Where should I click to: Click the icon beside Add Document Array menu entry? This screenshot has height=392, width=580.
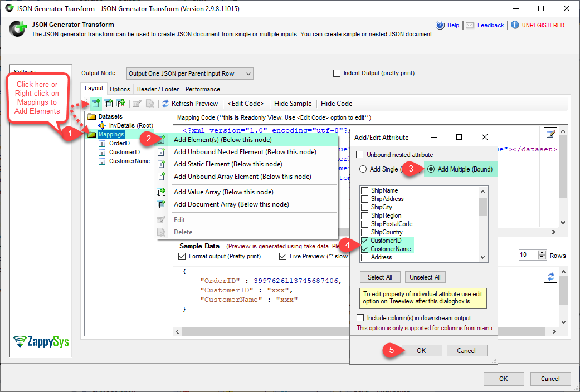tap(161, 204)
